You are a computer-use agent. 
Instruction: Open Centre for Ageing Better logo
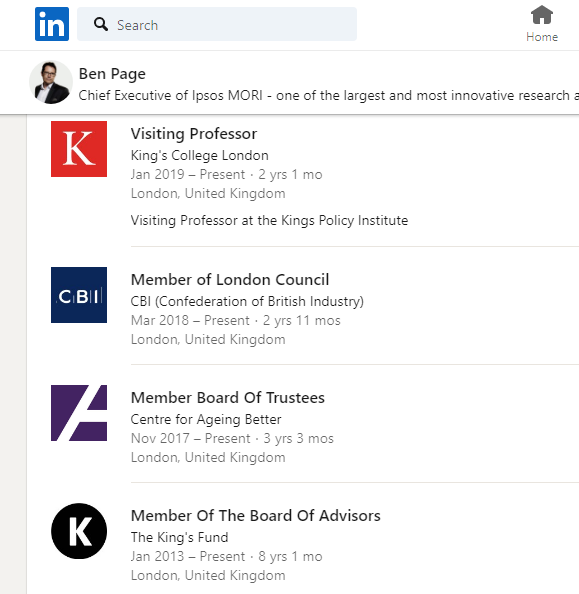(79, 413)
